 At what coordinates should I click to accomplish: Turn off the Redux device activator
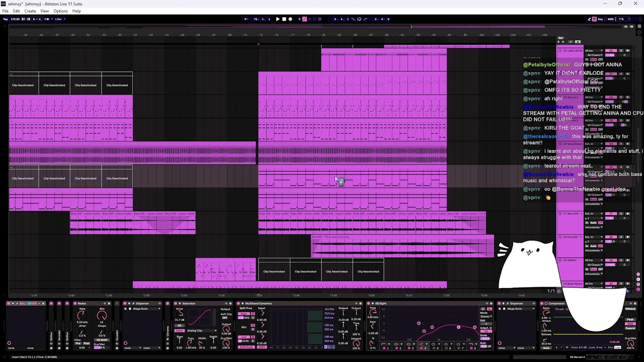click(75, 303)
